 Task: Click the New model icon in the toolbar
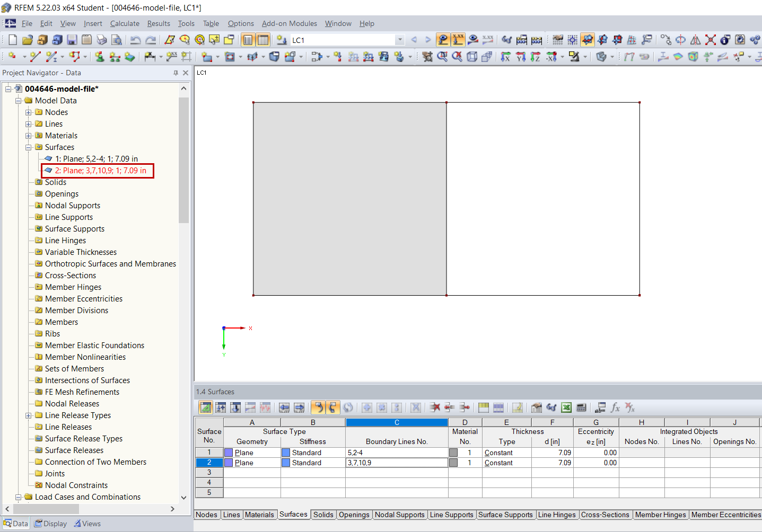[x=12, y=40]
